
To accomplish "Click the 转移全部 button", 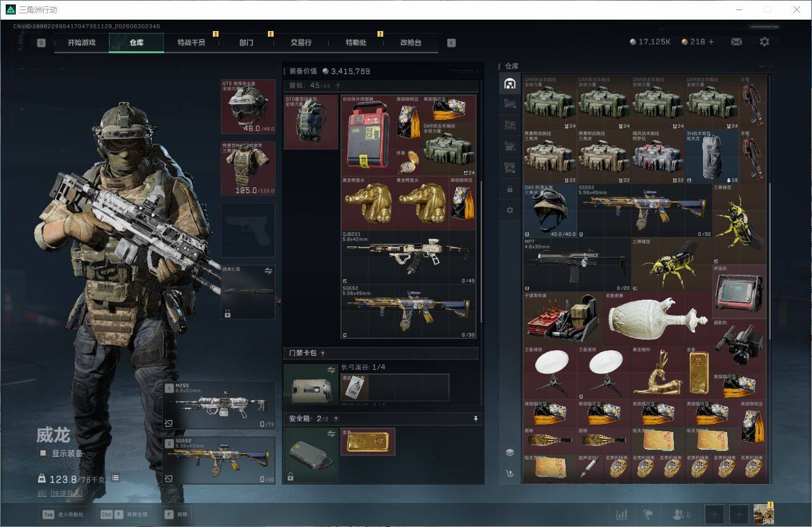I will pyautogui.click(x=124, y=514).
